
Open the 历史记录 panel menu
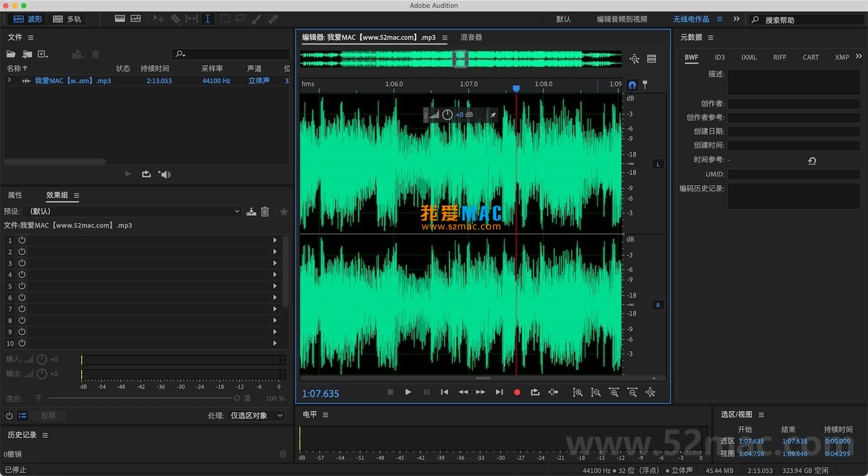[x=45, y=435]
